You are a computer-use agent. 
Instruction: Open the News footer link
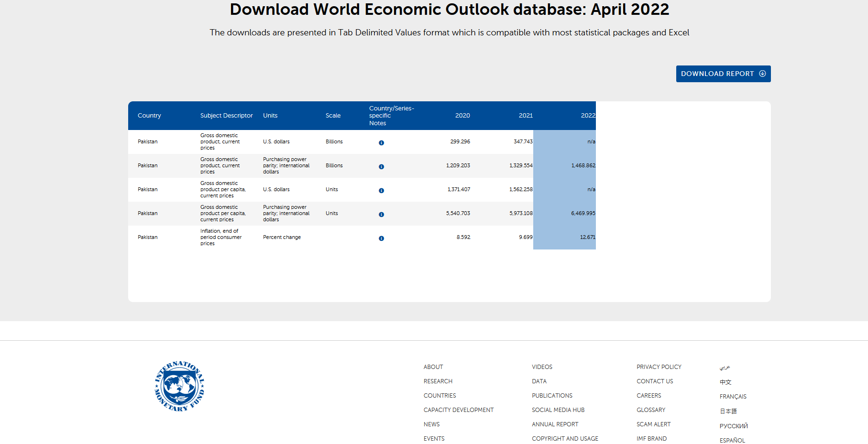click(431, 424)
